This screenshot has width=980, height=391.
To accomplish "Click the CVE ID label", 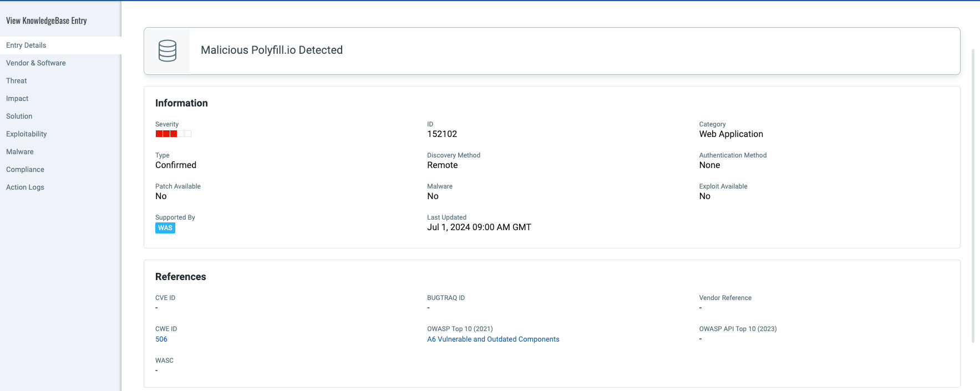I will pos(165,298).
